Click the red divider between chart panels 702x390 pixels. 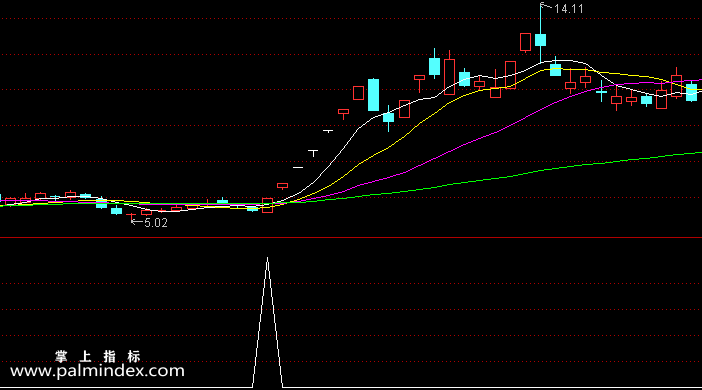pyautogui.click(x=351, y=238)
